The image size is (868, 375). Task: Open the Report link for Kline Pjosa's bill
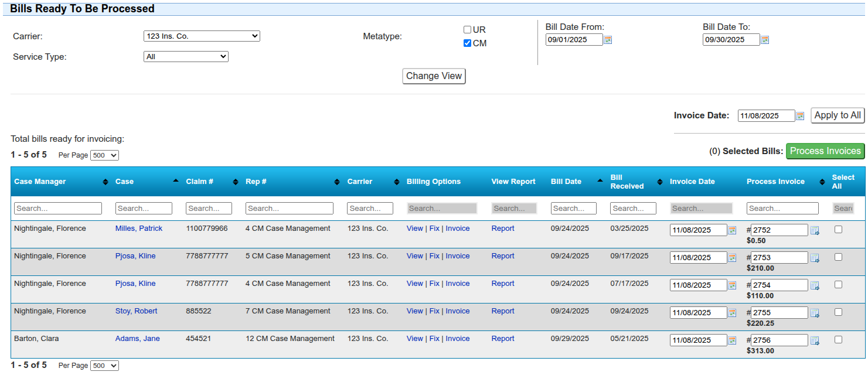tap(502, 255)
